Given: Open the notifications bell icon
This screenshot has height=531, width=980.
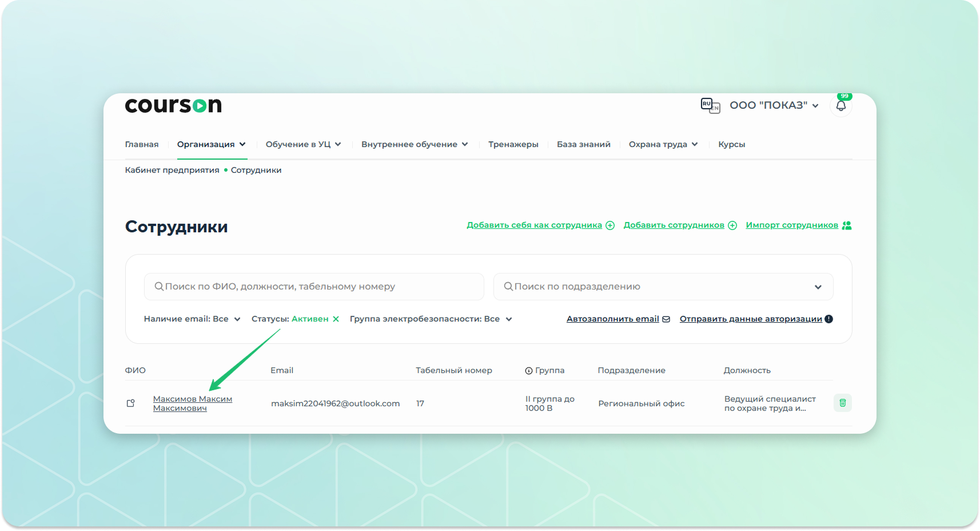Looking at the screenshot, I should [x=840, y=106].
